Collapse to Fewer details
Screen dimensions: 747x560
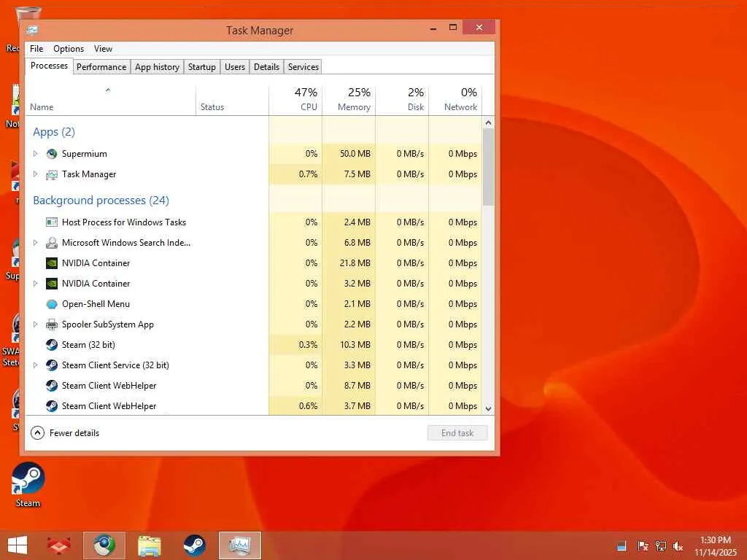[65, 433]
